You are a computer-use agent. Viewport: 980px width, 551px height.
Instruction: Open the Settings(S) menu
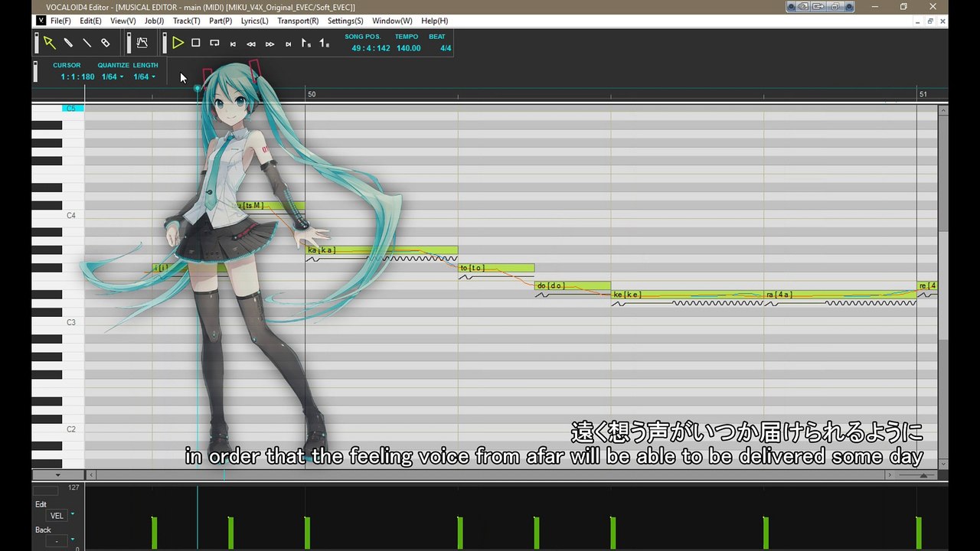point(345,21)
